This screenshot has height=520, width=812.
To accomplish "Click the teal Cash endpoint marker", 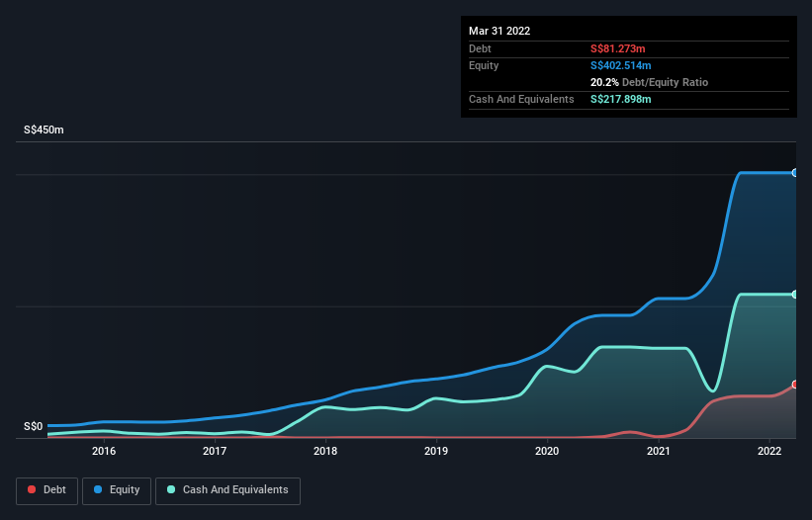I will click(x=795, y=295).
